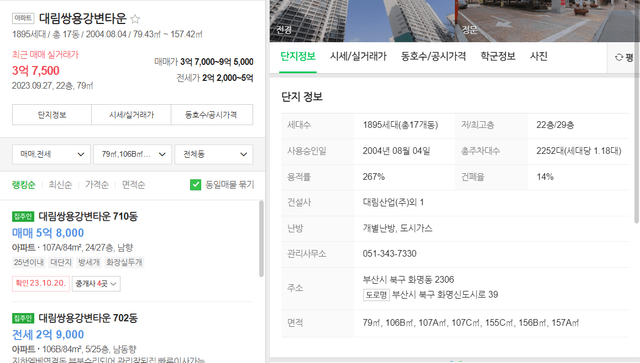Expand the 중개사 4곳 dropdown

pos(96,283)
